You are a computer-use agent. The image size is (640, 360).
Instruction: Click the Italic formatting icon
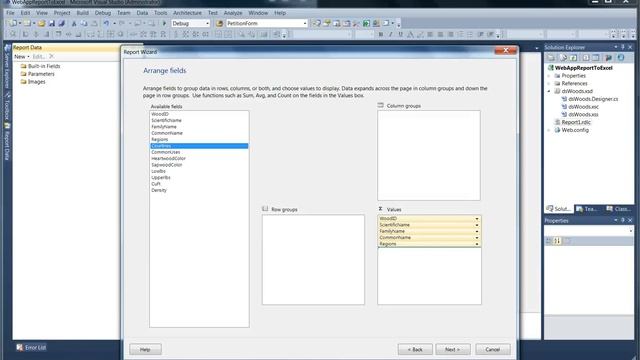(391, 35)
